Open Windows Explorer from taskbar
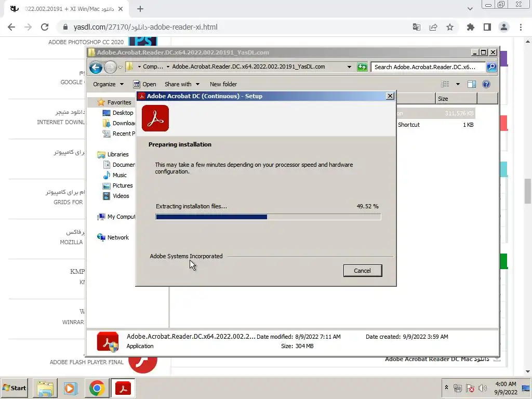The height and width of the screenshot is (399, 532). [x=45, y=388]
